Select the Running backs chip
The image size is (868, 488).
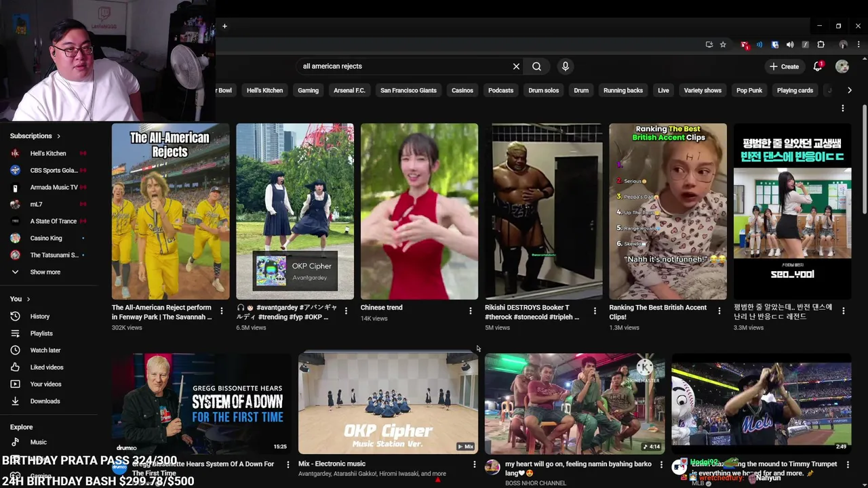point(623,90)
